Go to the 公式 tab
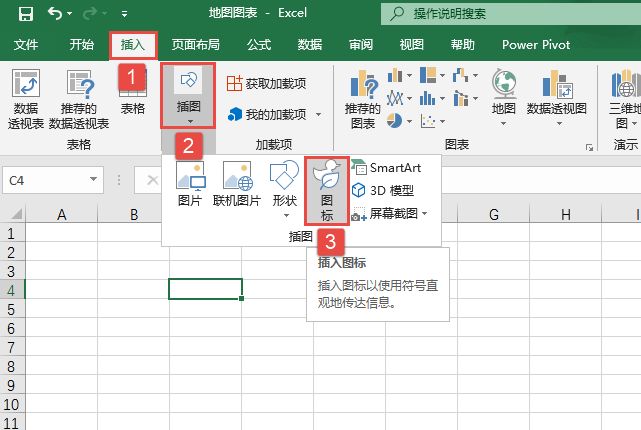This screenshot has height=430, width=641. coord(259,44)
